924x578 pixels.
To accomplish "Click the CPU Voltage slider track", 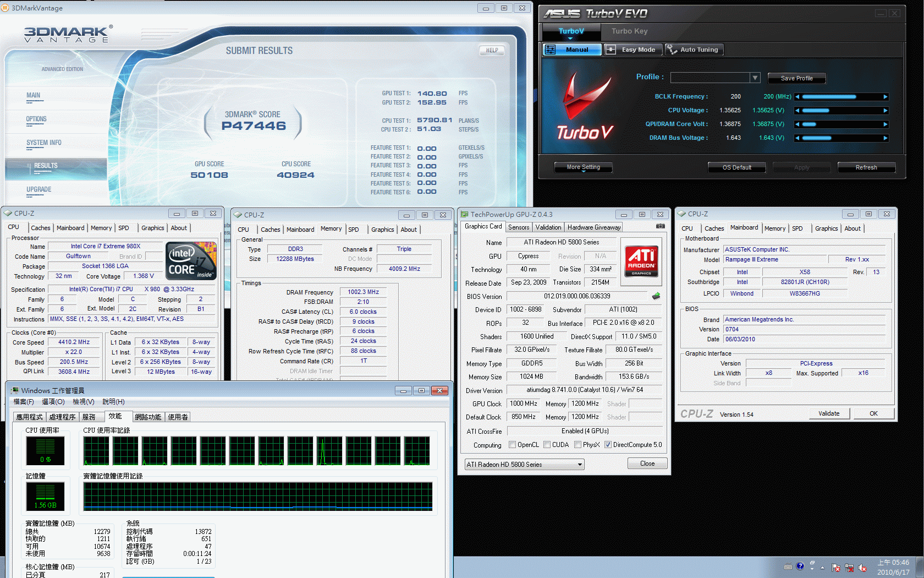I will [x=842, y=111].
